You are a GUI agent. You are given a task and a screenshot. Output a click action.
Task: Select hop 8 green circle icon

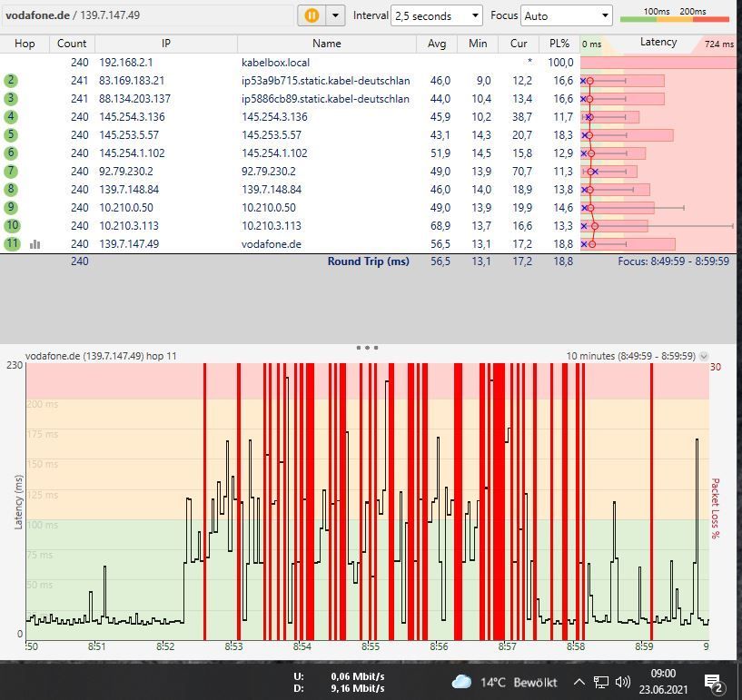11,189
